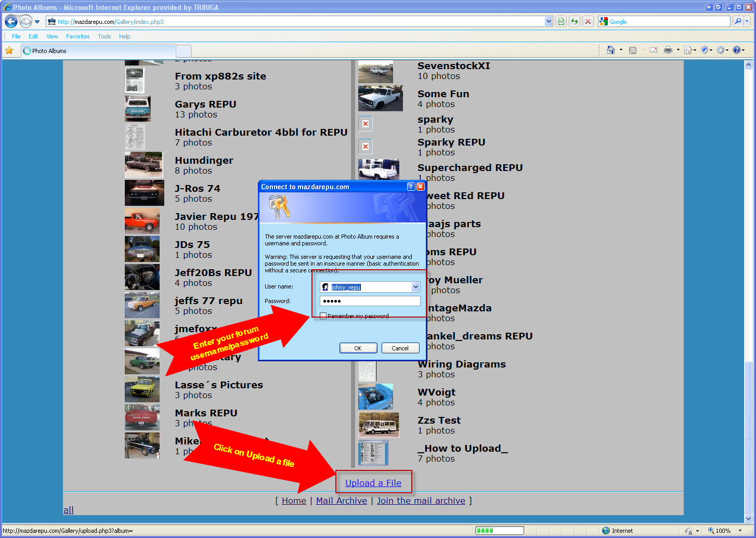The height and width of the screenshot is (538, 756).
Task: Click the 'all' link at bottom left
Action: click(69, 510)
